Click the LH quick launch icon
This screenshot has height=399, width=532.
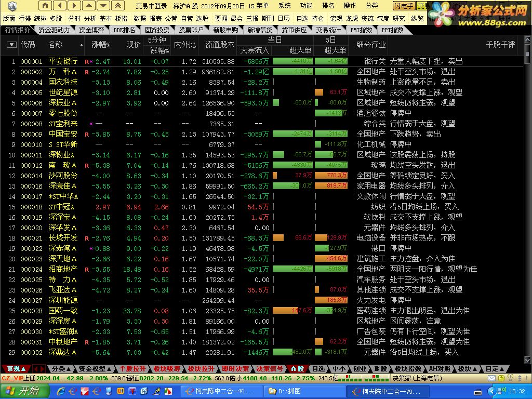click(x=120, y=391)
